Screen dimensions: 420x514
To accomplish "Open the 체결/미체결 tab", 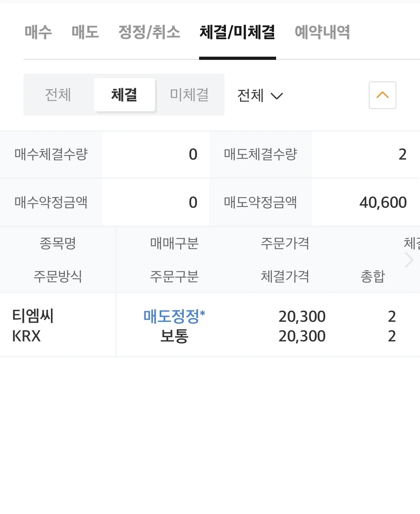I will pos(237,32).
